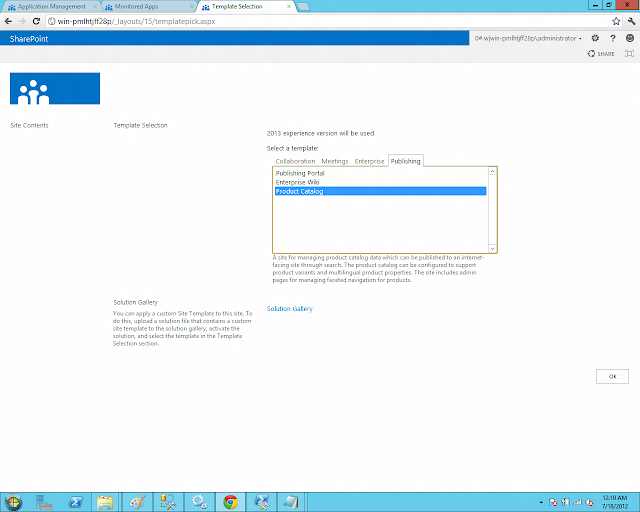640x512 pixels.
Task: Show hidden tray icons arrow
Action: click(x=541, y=502)
